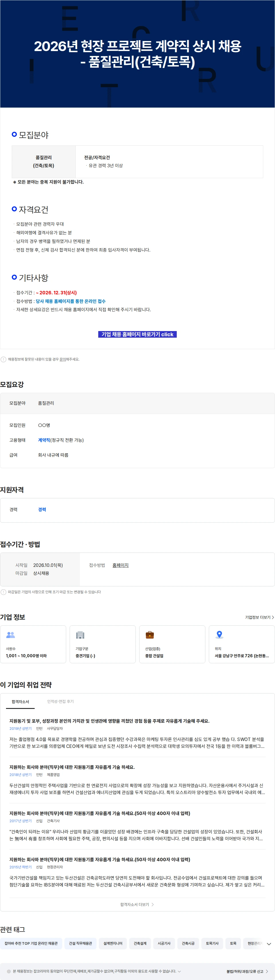The width and height of the screenshot is (275, 980).
Task: Click 불법/허위/과장/오류 신고 link
Action: coord(247,971)
